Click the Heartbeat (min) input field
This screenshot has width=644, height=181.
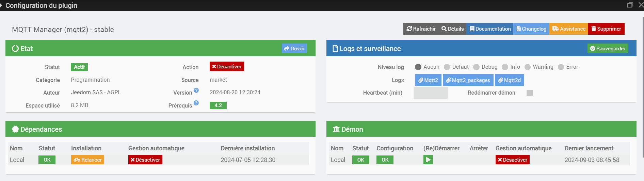click(430, 93)
